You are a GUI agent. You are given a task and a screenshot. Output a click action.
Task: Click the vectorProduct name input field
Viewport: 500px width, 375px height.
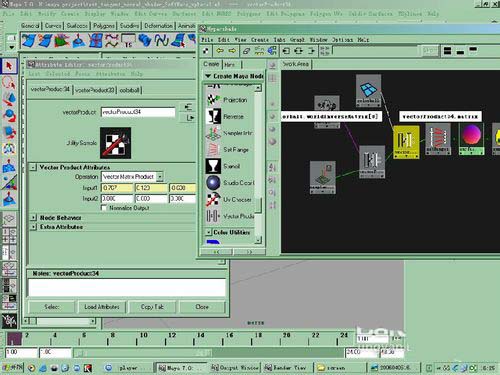138,112
